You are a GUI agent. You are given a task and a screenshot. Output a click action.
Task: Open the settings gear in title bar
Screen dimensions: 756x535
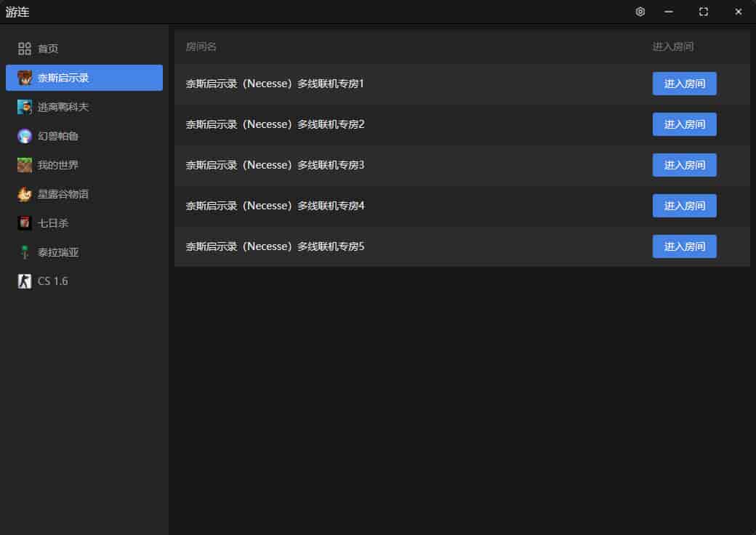(x=640, y=12)
